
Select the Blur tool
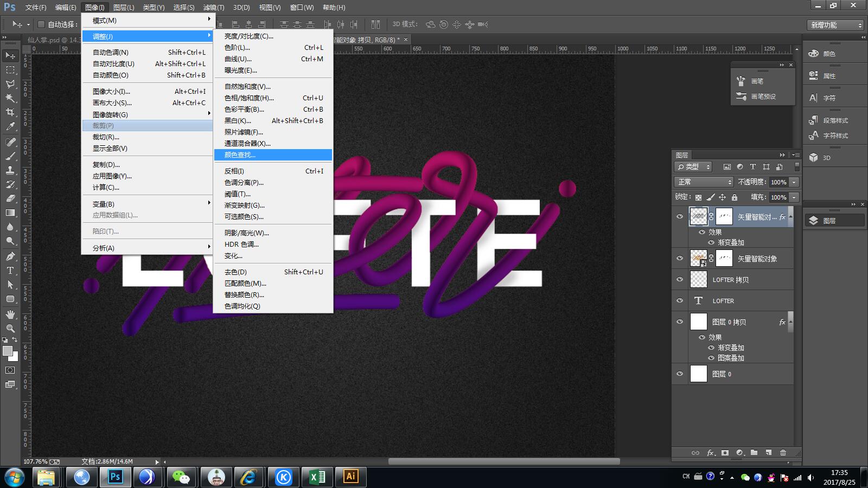pyautogui.click(x=10, y=227)
